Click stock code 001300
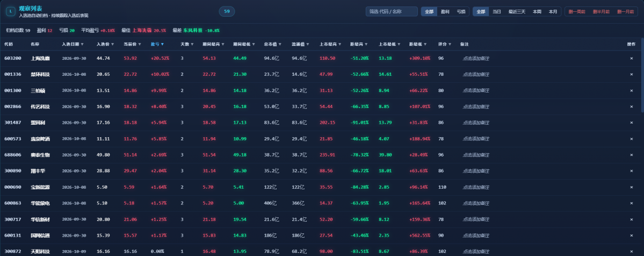 click(13, 90)
